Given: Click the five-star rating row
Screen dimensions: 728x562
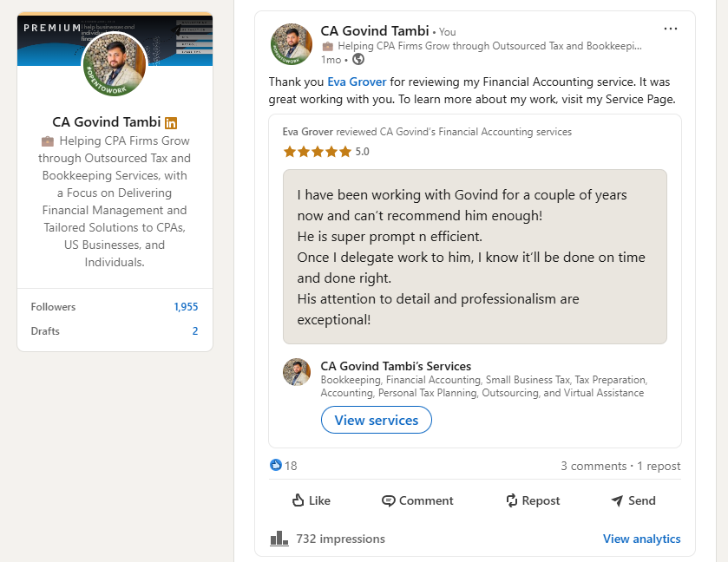Looking at the screenshot, I should 326,152.
